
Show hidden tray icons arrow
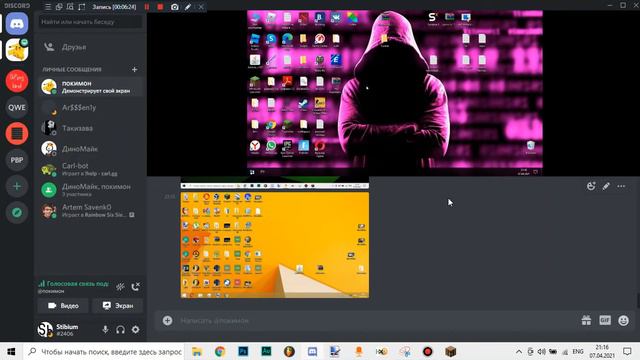519,351
